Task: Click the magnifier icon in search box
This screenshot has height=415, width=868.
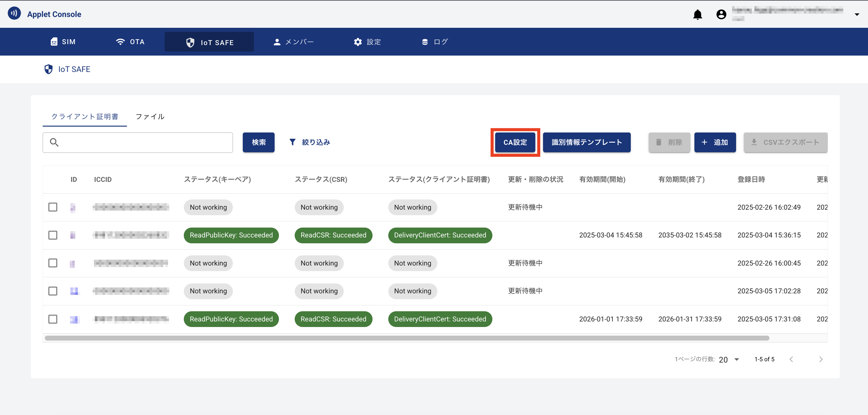Action: pos(54,142)
